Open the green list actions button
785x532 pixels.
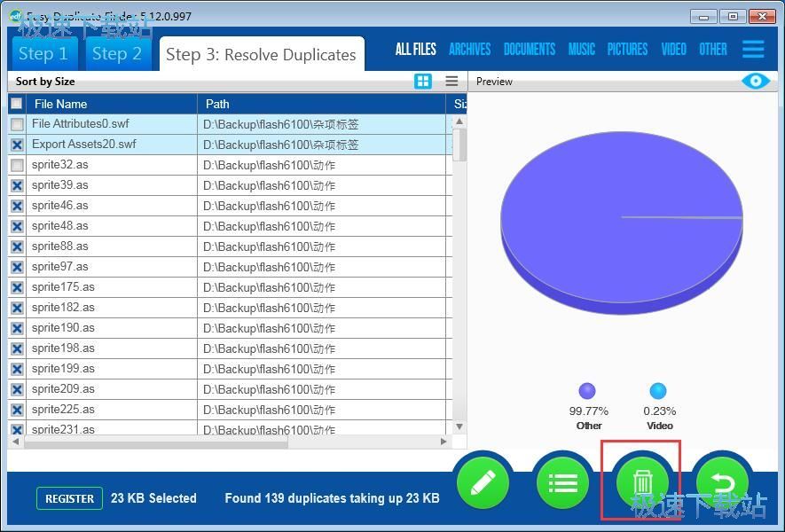tap(562, 483)
